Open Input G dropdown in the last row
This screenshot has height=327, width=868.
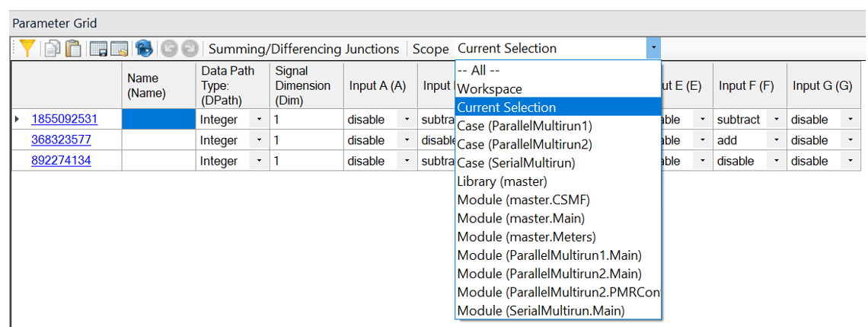(850, 161)
